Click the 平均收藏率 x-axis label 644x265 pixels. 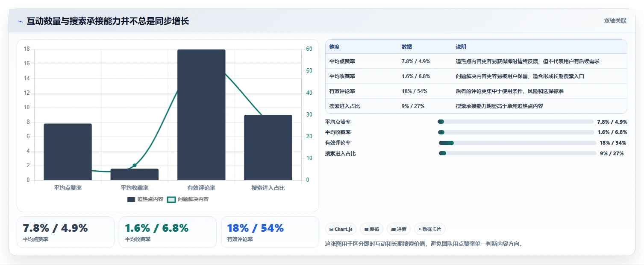click(x=135, y=188)
